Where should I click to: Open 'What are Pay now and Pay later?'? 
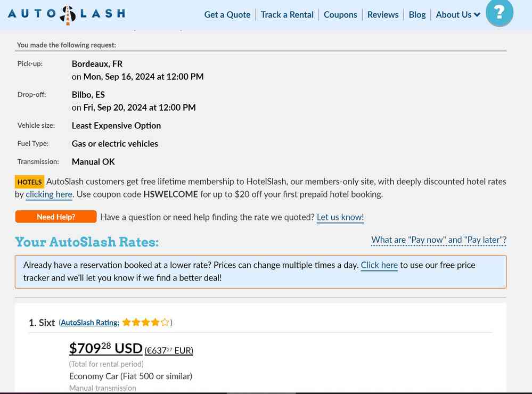(x=439, y=240)
